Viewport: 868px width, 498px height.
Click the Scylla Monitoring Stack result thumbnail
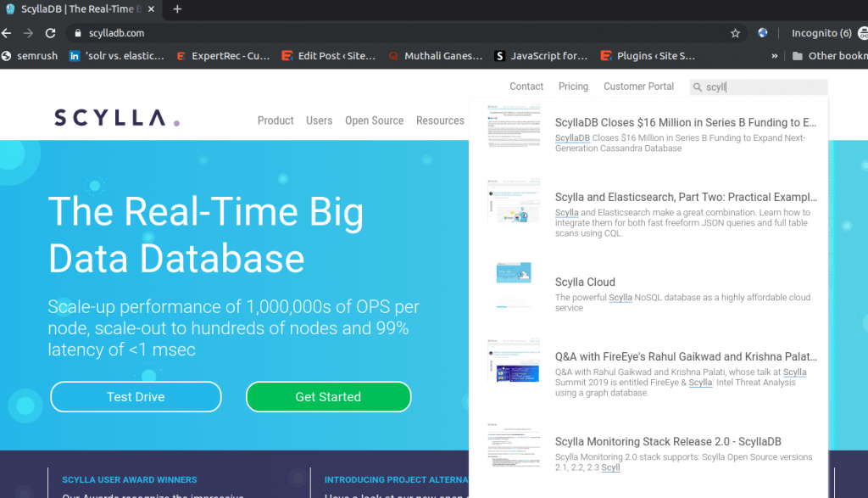514,448
